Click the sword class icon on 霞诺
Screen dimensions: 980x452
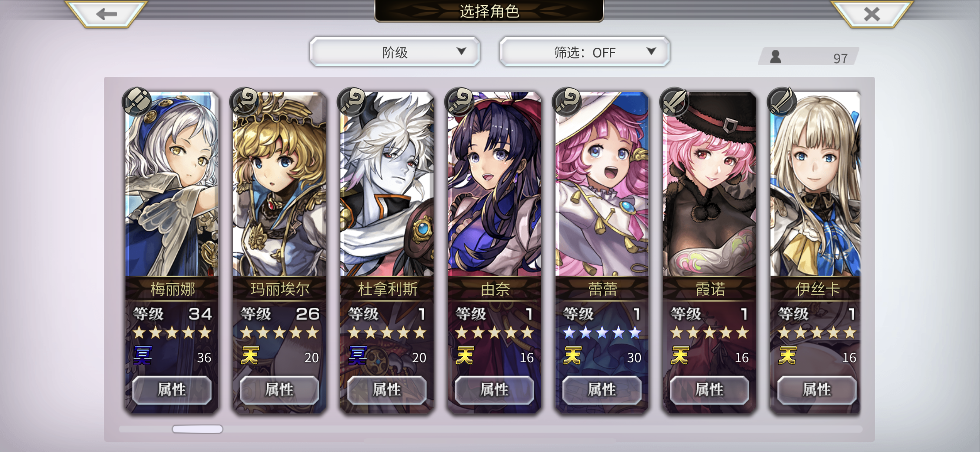click(674, 101)
